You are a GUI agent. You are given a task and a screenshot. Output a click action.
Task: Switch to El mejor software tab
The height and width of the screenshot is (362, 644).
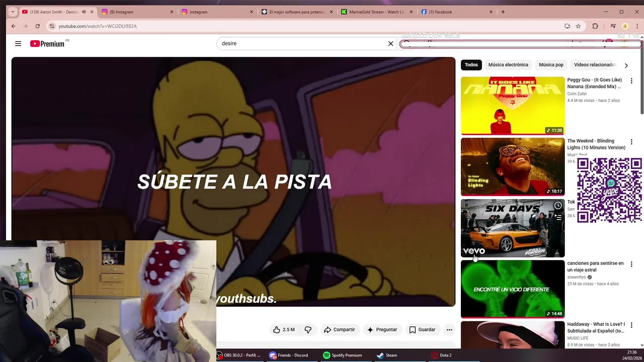297,12
